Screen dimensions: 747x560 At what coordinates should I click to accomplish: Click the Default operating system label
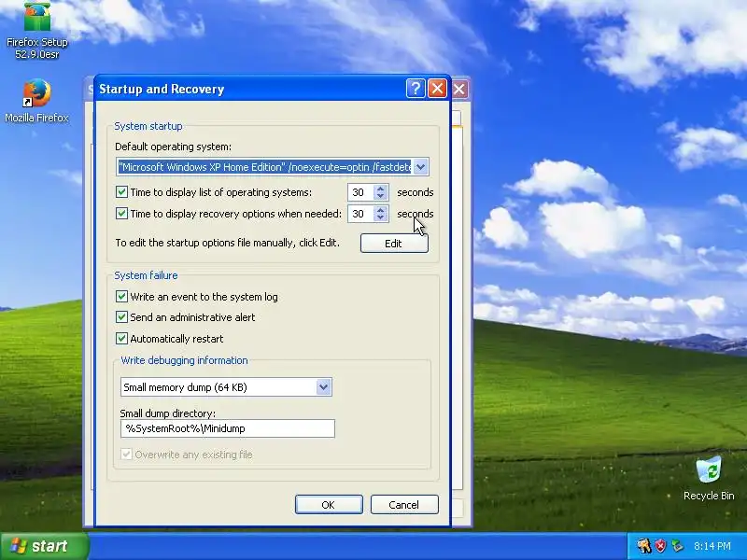tap(173, 147)
